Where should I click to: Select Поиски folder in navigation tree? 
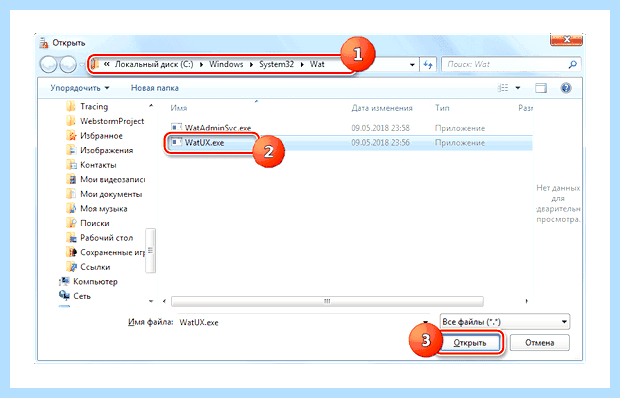coord(95,223)
